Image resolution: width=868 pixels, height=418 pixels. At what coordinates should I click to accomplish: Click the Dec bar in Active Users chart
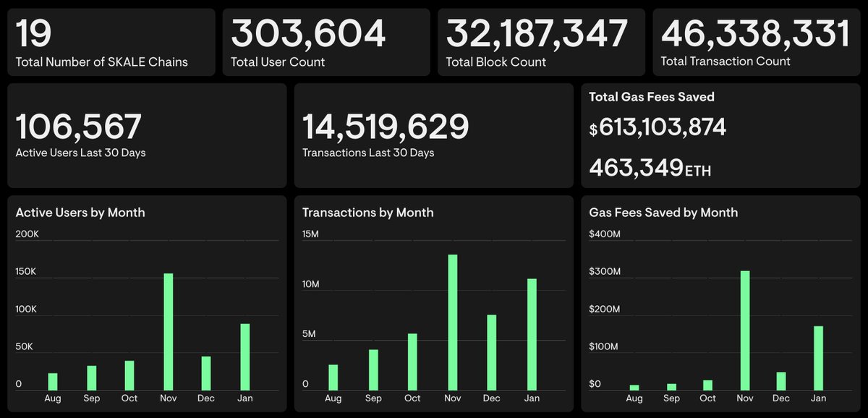pos(205,370)
